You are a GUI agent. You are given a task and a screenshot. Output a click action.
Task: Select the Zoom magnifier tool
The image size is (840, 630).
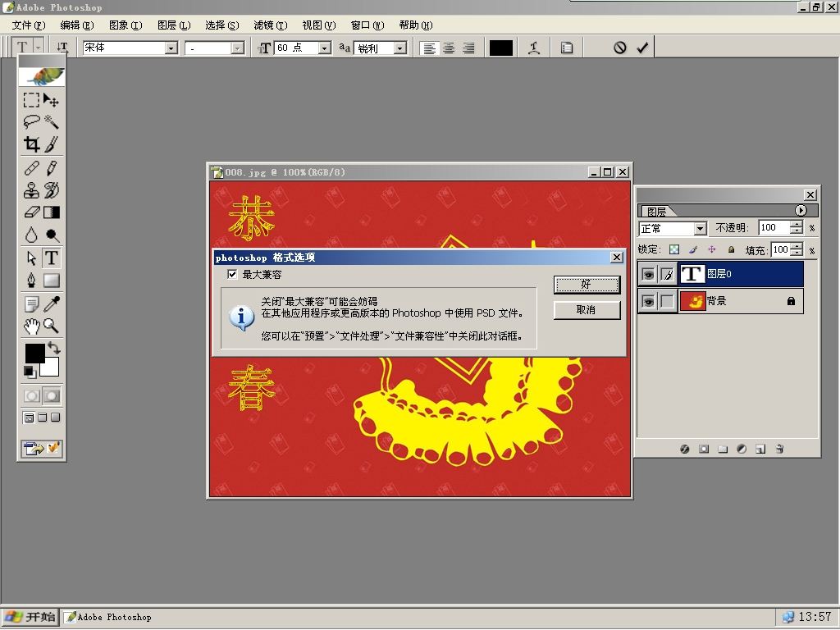(52, 326)
